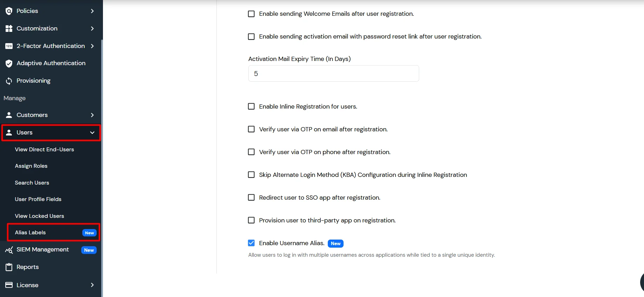The width and height of the screenshot is (644, 297).
Task: Disable Enable Username Alias
Action: (x=251, y=243)
